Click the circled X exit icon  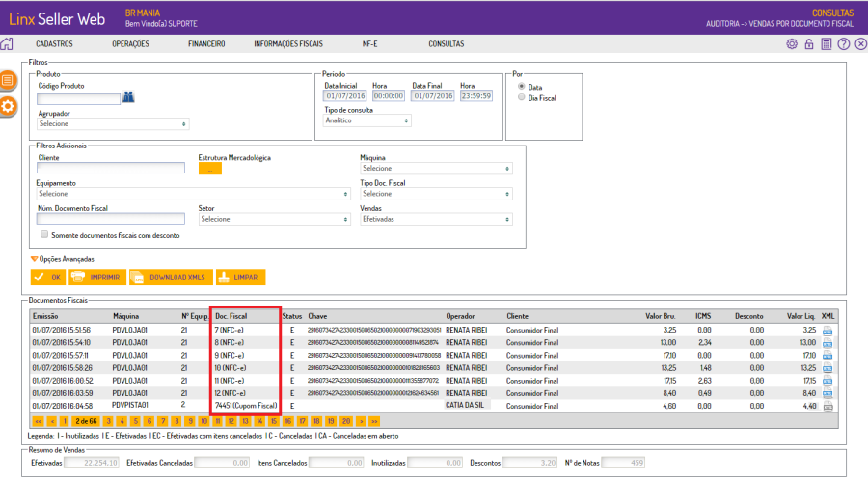pyautogui.click(x=860, y=44)
